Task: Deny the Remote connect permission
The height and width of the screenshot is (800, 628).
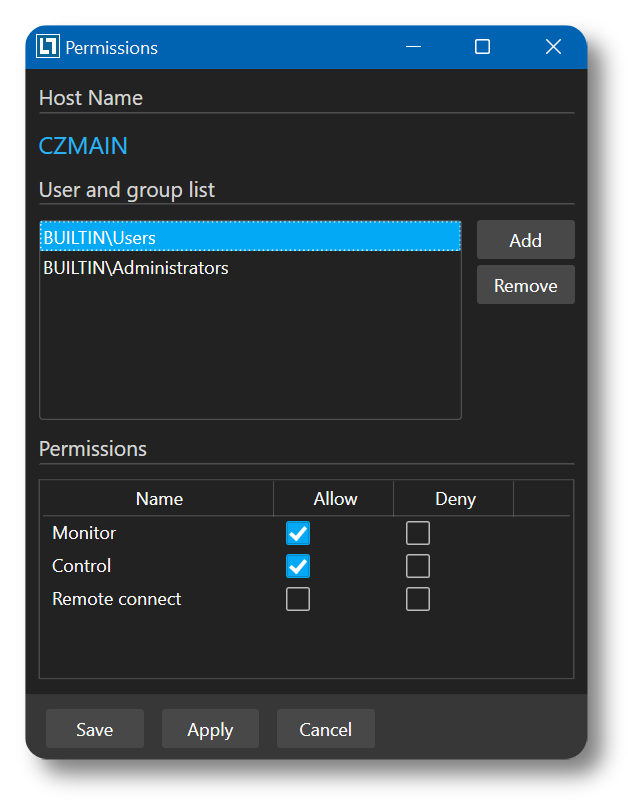Action: click(417, 599)
